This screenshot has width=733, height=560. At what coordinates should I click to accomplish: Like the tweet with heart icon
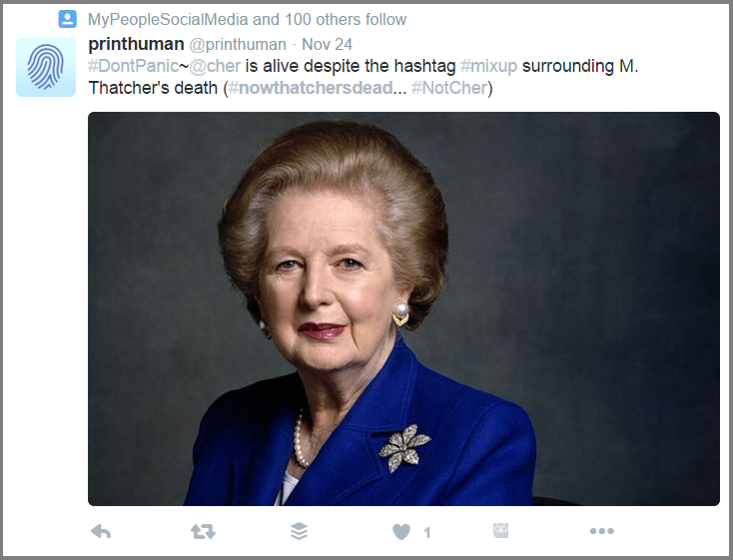(401, 532)
